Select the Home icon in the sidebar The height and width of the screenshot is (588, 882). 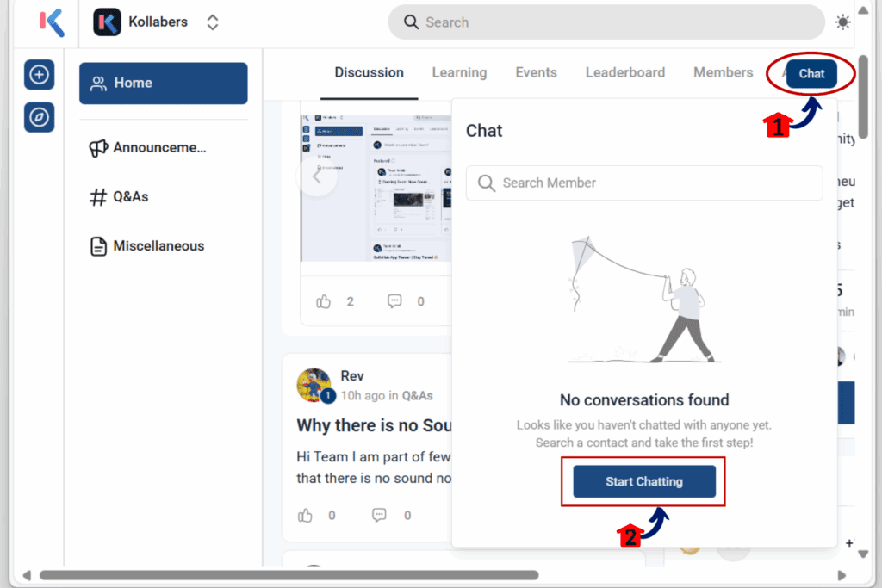click(98, 83)
